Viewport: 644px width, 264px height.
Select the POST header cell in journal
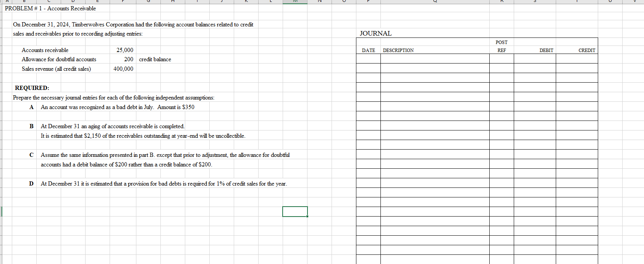[502, 42]
